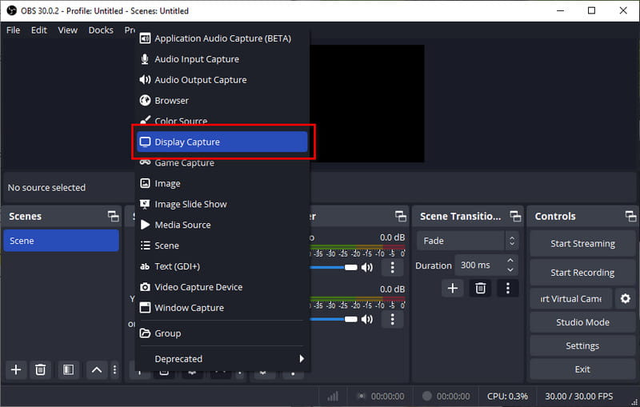Add a new scene with the plus icon
Image resolution: width=640 pixels, height=407 pixels.
(16, 370)
